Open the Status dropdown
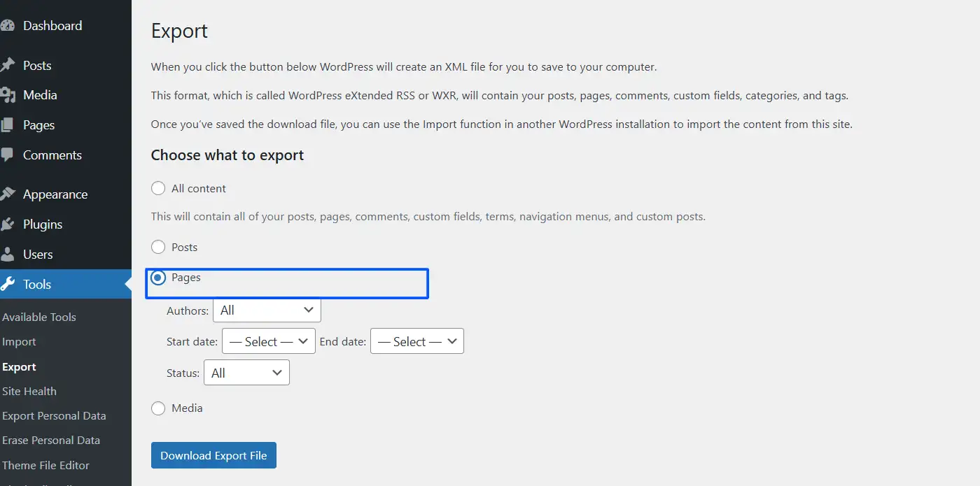This screenshot has width=980, height=486. (246, 373)
